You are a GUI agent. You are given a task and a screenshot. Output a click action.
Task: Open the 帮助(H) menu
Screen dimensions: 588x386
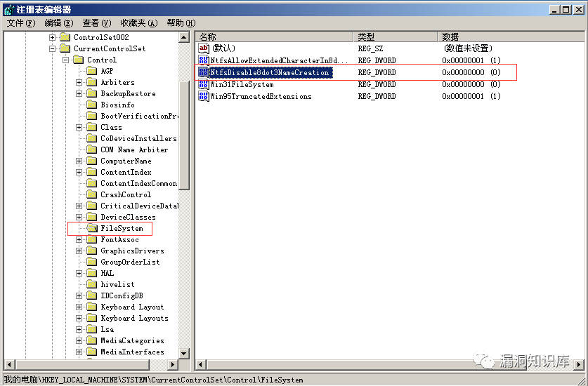point(181,23)
